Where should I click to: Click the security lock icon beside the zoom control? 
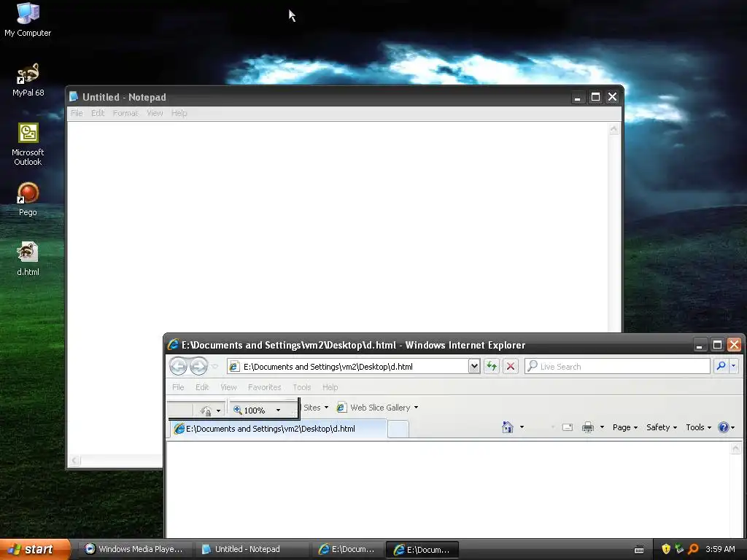click(206, 410)
